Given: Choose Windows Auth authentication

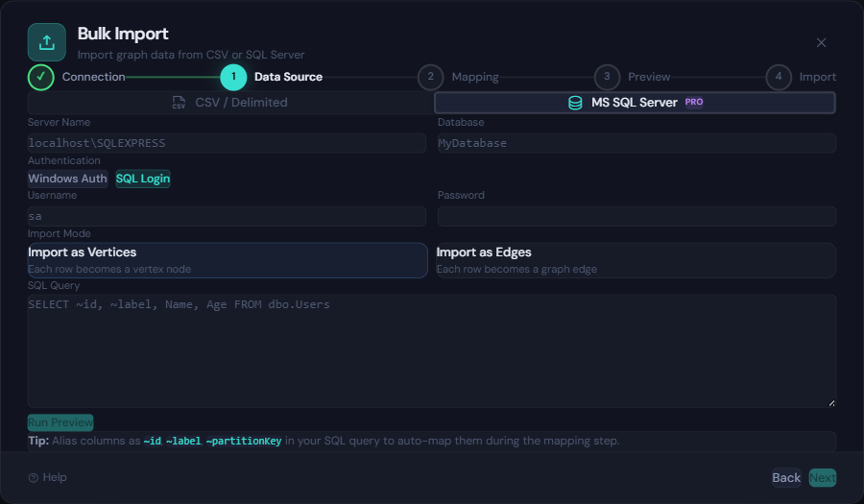Looking at the screenshot, I should 68,179.
